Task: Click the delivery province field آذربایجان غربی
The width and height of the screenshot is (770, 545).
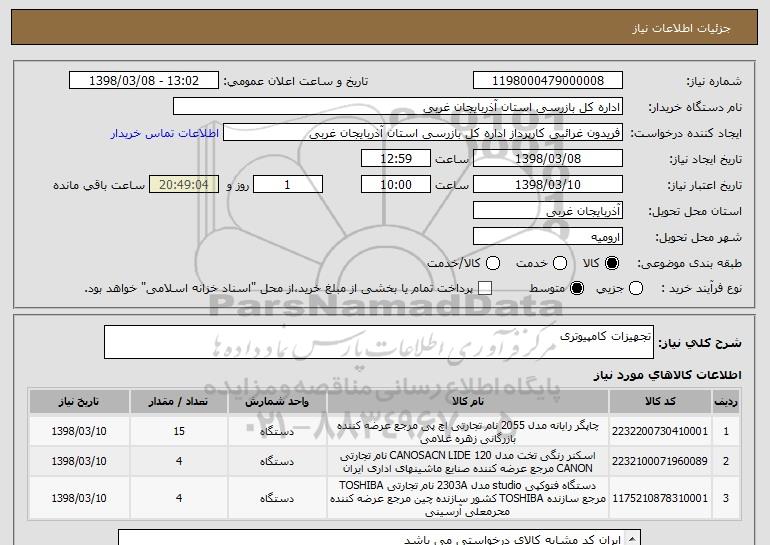Action: (548, 211)
